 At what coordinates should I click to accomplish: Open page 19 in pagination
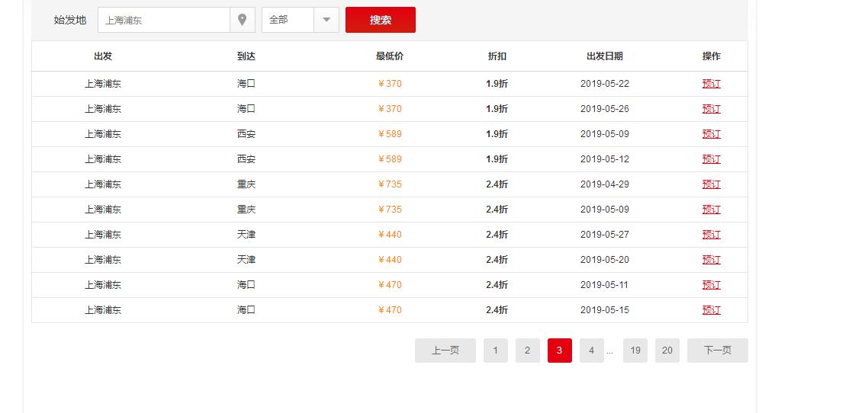click(635, 351)
